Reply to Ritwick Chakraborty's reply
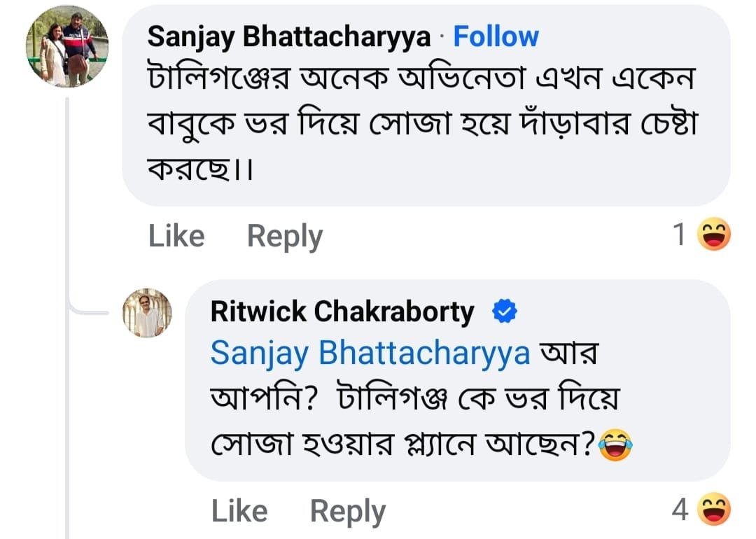 click(347, 511)
